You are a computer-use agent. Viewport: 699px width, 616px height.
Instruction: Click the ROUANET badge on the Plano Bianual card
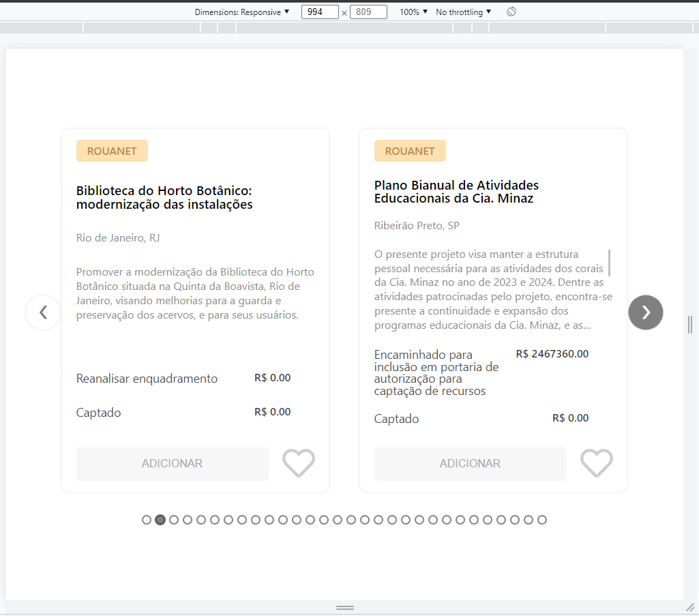(x=409, y=150)
